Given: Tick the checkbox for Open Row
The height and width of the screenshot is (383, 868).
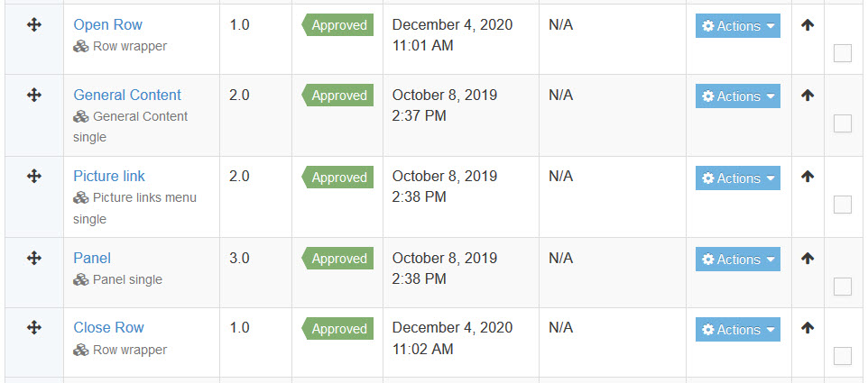Looking at the screenshot, I should [x=843, y=53].
